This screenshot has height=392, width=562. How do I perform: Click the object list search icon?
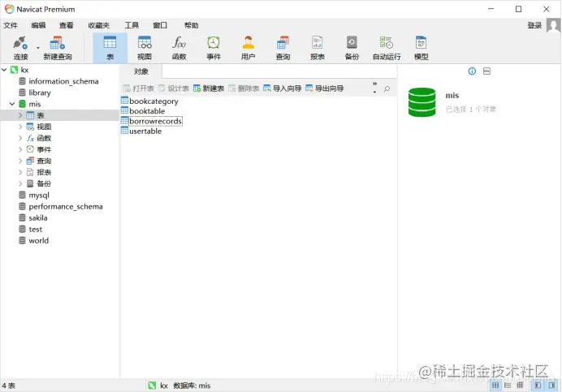(x=387, y=88)
